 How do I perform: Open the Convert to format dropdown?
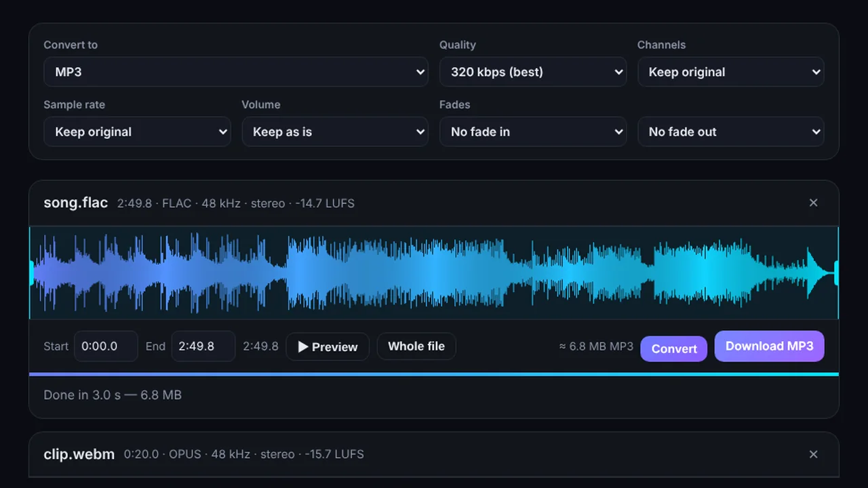[236, 72]
